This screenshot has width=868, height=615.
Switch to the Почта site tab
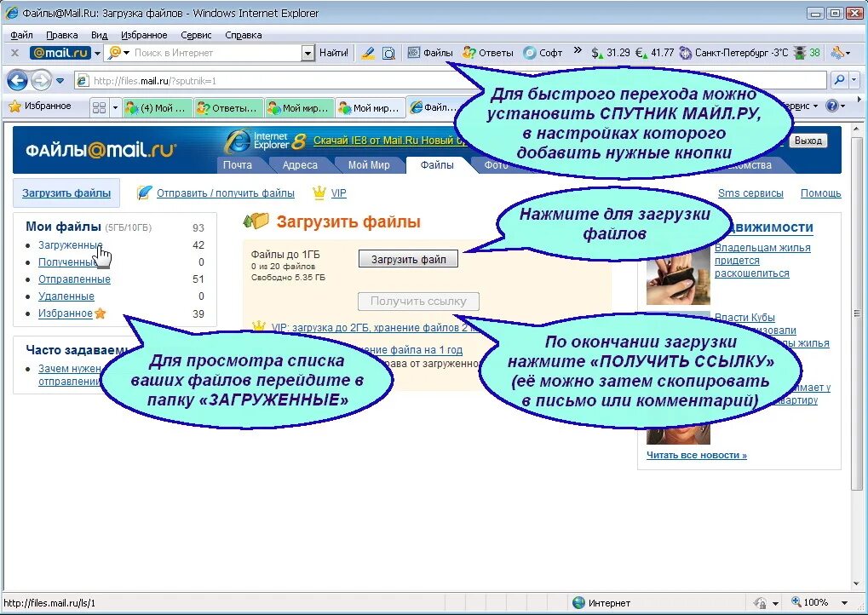click(237, 165)
